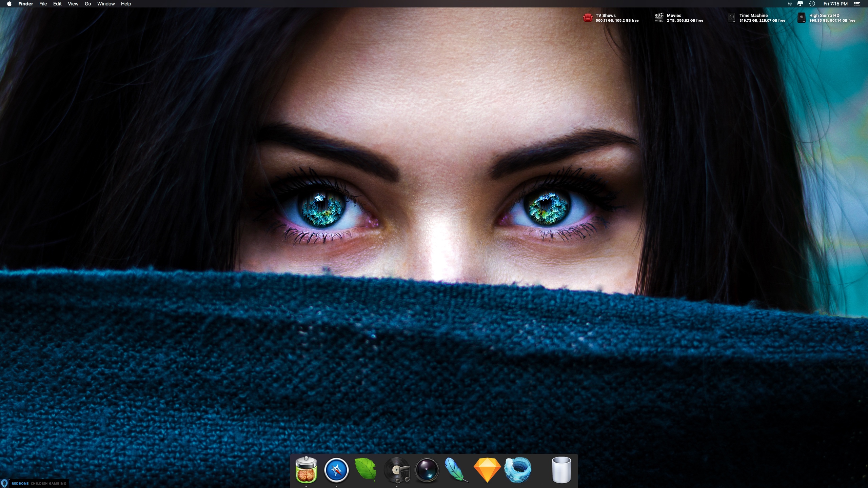Viewport: 868px width, 488px height.
Task: Select the red TV Shows drive icon
Action: tap(588, 18)
